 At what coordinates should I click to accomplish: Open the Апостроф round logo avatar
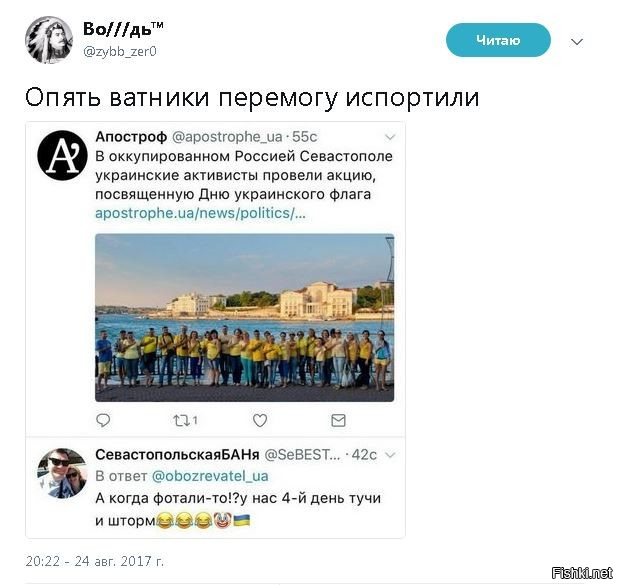pos(62,155)
